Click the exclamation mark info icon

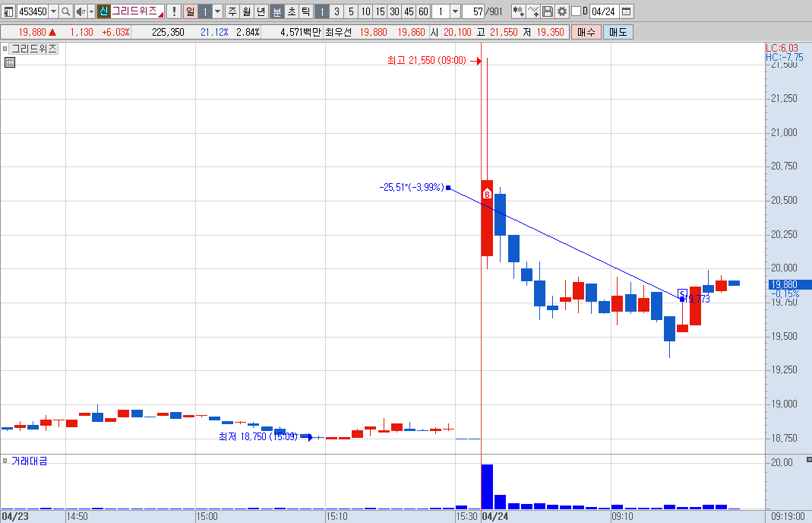(174, 11)
